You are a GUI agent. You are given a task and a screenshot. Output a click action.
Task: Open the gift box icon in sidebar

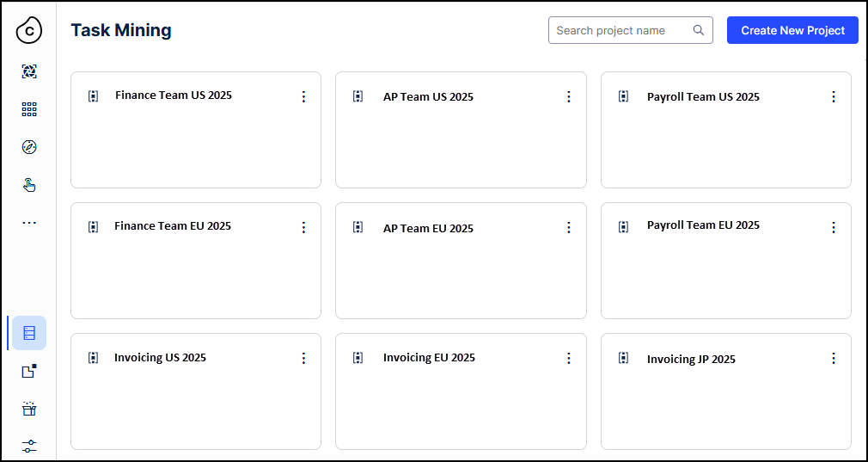pyautogui.click(x=29, y=409)
